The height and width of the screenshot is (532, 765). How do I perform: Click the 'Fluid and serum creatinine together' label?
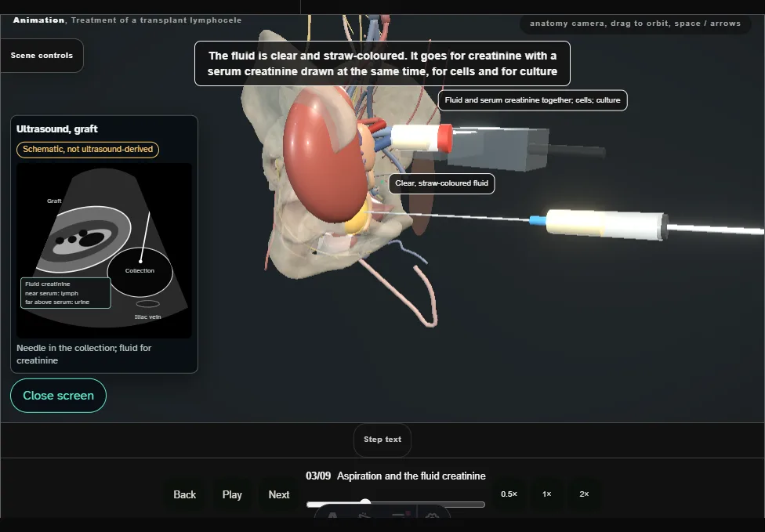pyautogui.click(x=532, y=100)
